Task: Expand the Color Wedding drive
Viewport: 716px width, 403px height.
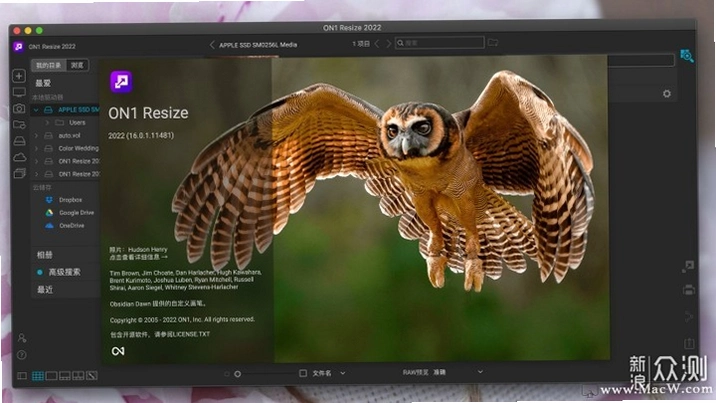Action: coord(36,148)
